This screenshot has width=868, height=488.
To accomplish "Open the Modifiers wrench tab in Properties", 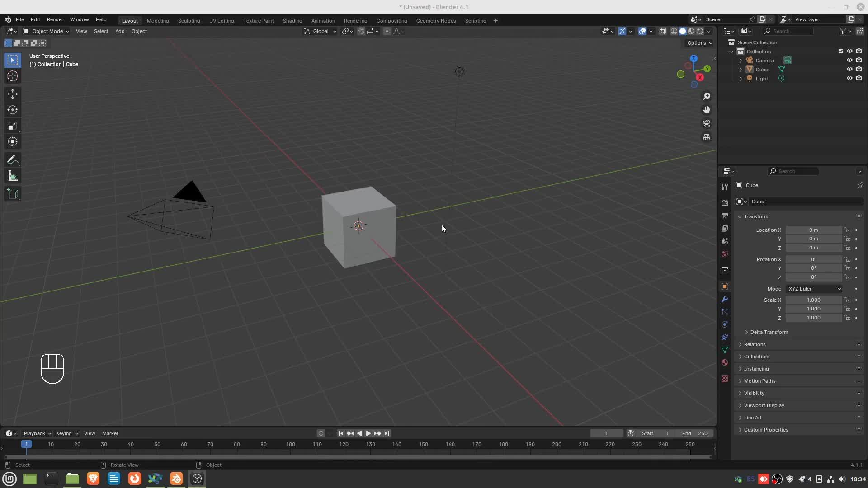I will point(725,299).
